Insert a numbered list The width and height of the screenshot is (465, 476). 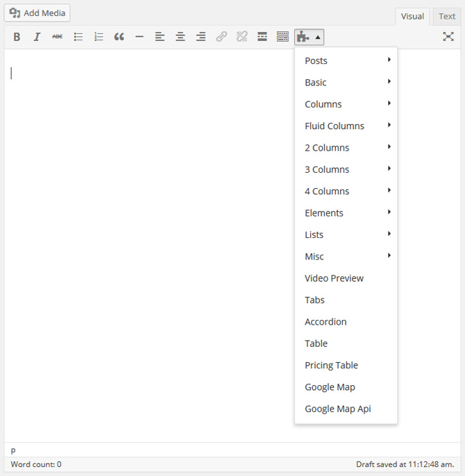pyautogui.click(x=99, y=37)
